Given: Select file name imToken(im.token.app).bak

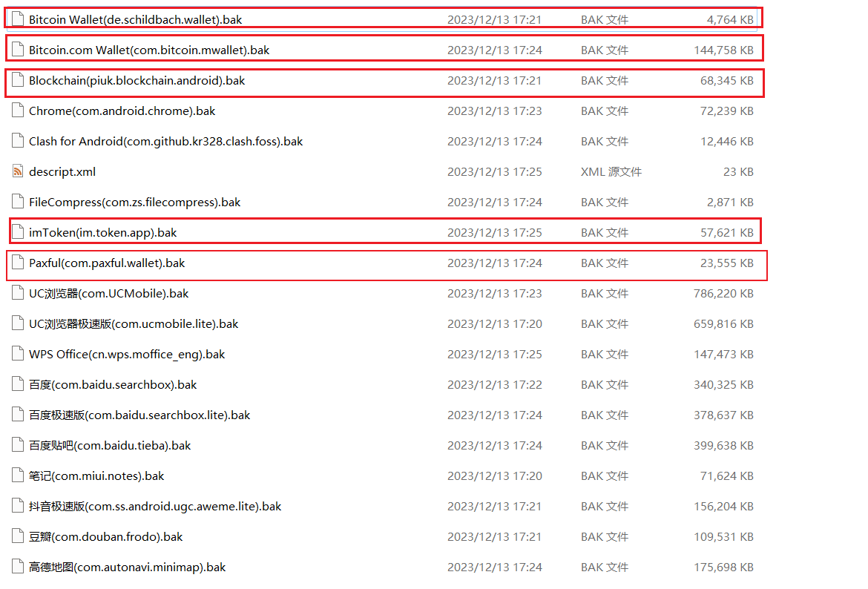Looking at the screenshot, I should tap(103, 233).
